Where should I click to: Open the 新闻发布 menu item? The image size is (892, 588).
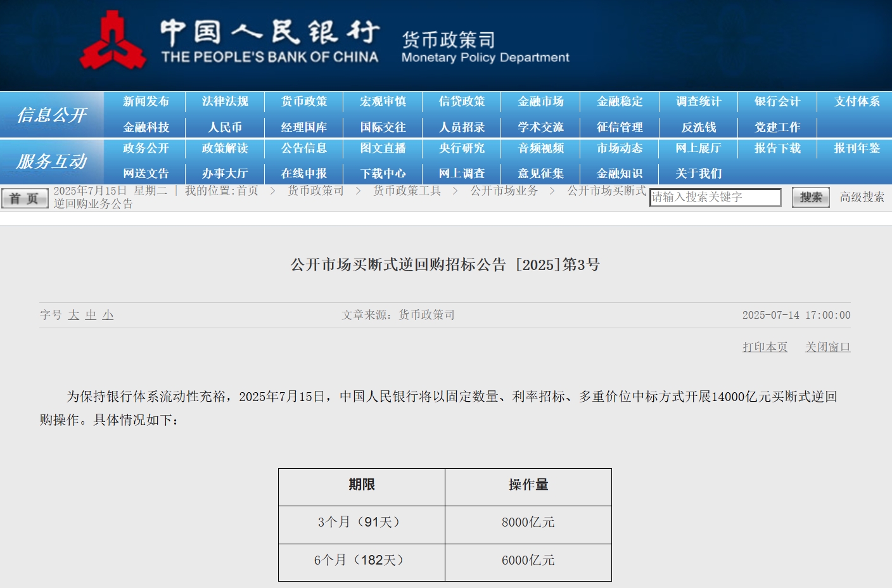(x=146, y=101)
